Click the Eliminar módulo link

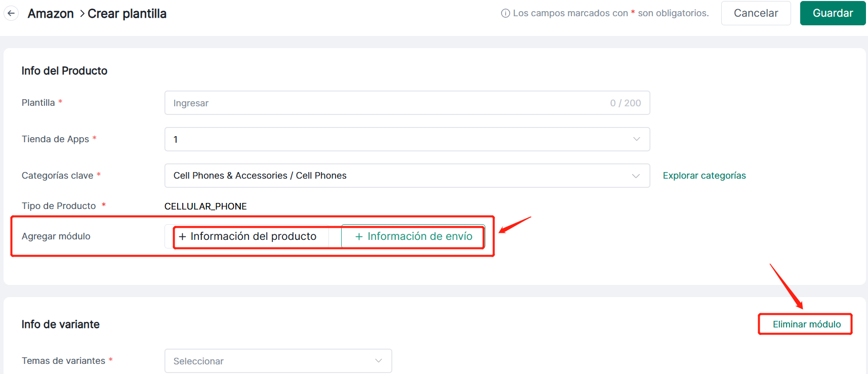pyautogui.click(x=806, y=324)
